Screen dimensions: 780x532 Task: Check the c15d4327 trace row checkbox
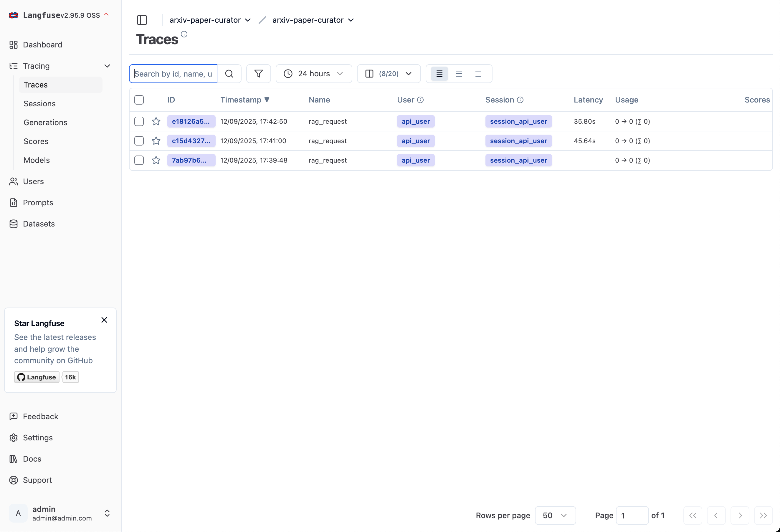[139, 141]
